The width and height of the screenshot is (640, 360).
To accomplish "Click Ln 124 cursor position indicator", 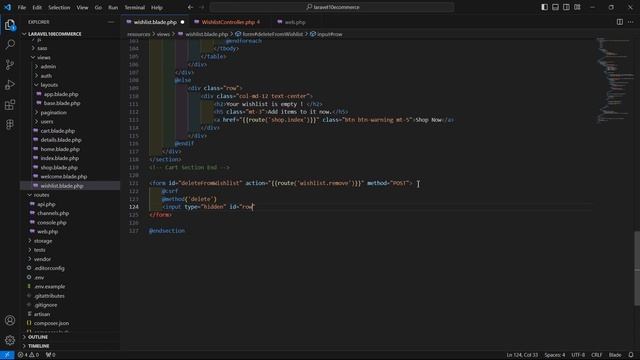I will [x=522, y=355].
